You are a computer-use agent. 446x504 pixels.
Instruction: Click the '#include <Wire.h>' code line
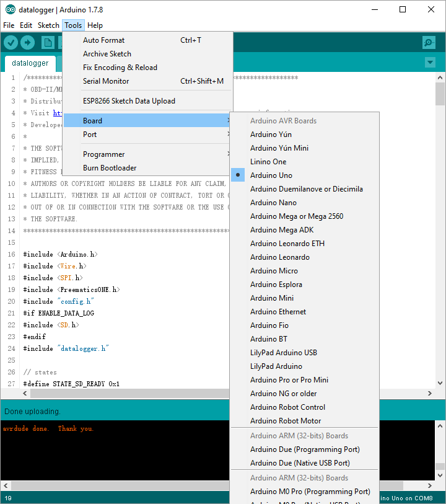click(x=55, y=266)
